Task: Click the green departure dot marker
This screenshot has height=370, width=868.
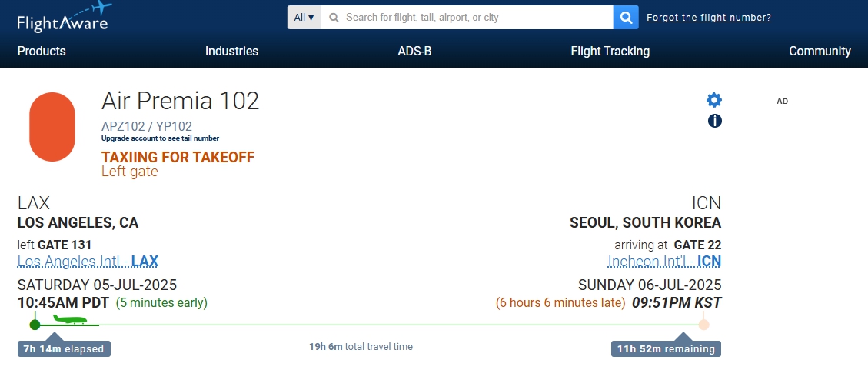Action: coord(35,325)
